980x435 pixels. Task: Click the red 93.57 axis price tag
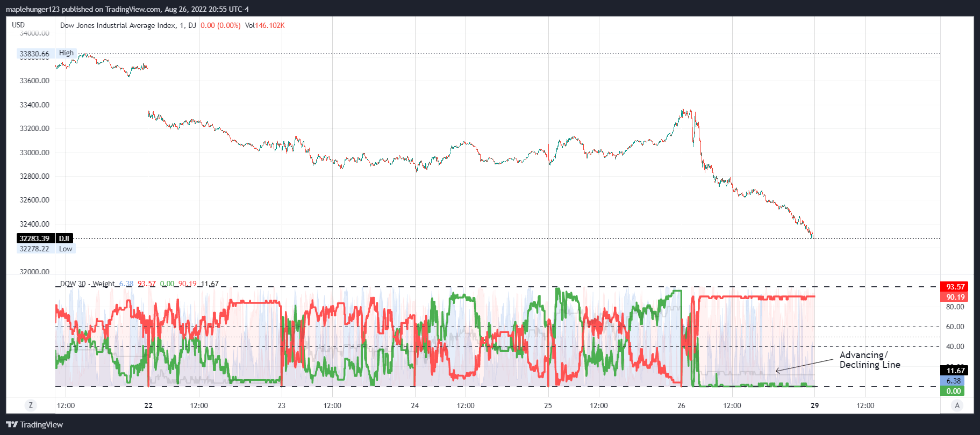954,287
